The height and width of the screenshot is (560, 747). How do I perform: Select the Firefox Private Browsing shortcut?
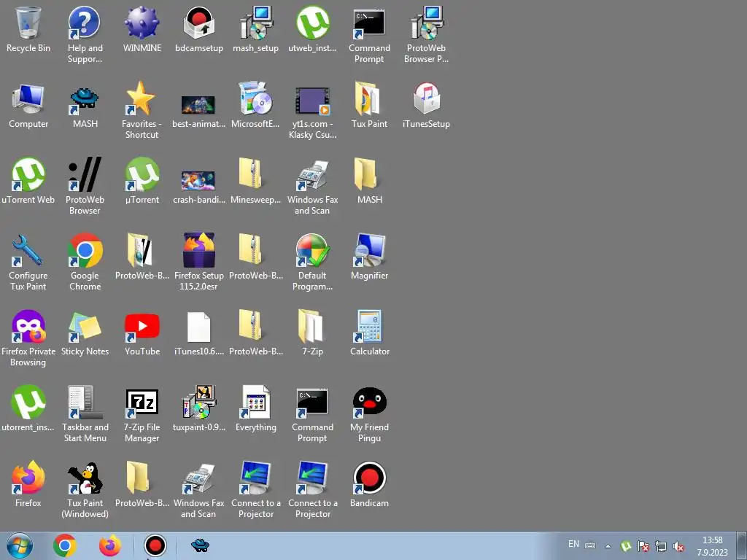pyautogui.click(x=28, y=326)
